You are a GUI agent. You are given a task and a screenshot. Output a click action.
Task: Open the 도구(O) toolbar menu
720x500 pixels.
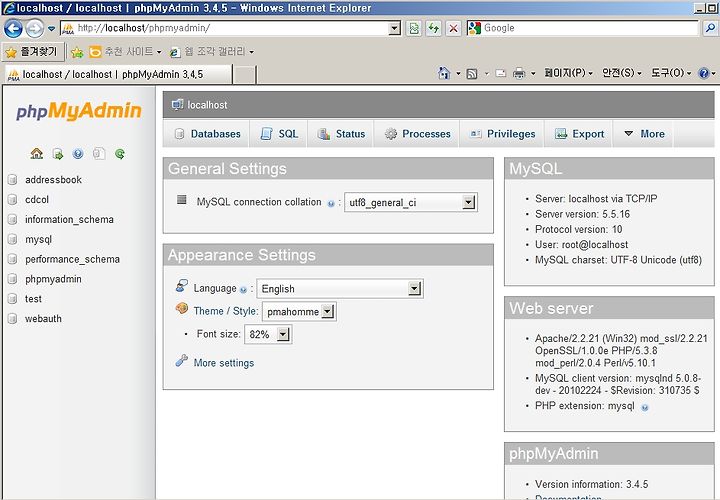(x=671, y=73)
